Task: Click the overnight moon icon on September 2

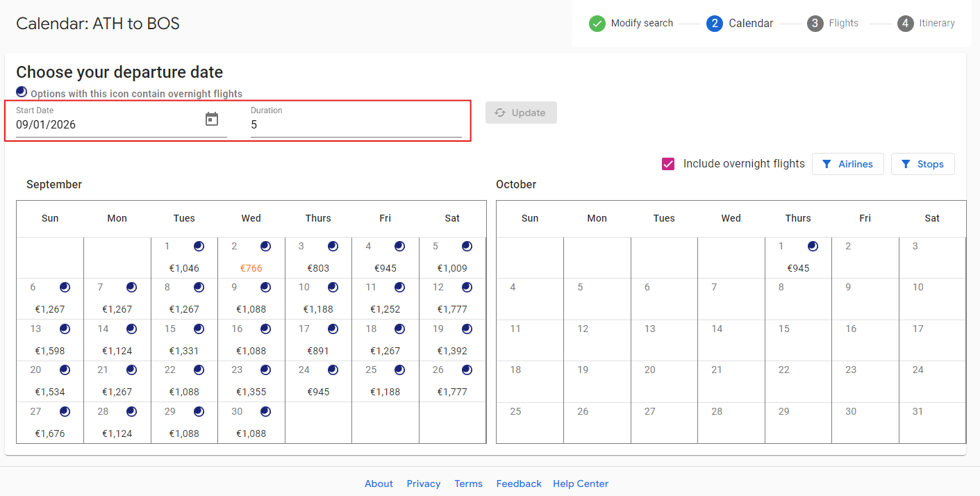Action: pyautogui.click(x=265, y=246)
